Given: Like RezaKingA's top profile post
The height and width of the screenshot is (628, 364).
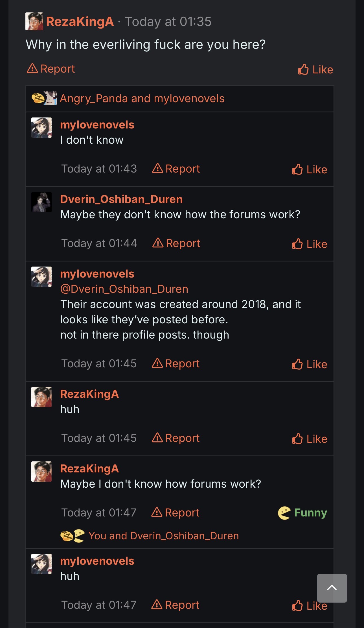Looking at the screenshot, I should (x=315, y=69).
